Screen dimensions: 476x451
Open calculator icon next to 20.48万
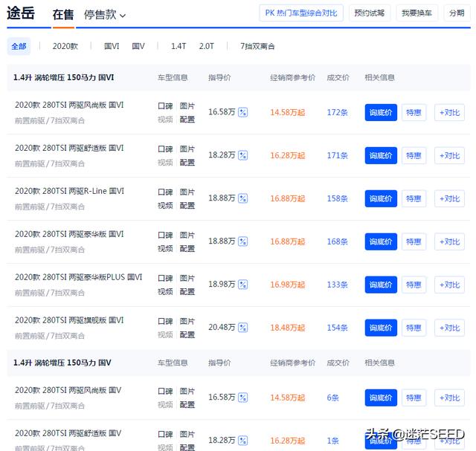pyautogui.click(x=243, y=328)
